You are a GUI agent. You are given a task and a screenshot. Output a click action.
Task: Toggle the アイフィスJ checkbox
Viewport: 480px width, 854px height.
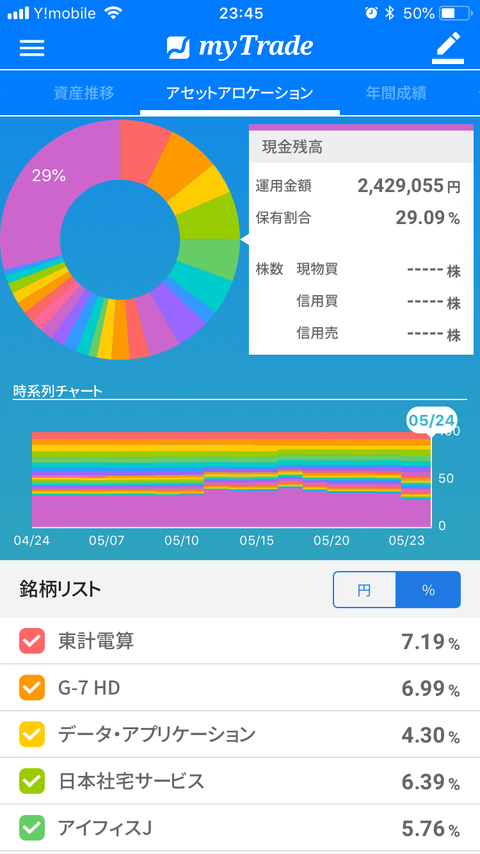point(32,828)
